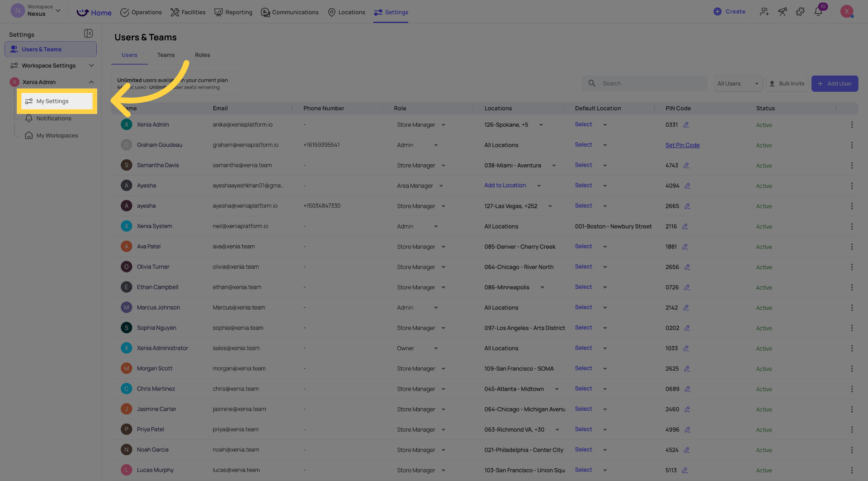
Task: Open row actions menu for Ava Patel
Action: [852, 247]
